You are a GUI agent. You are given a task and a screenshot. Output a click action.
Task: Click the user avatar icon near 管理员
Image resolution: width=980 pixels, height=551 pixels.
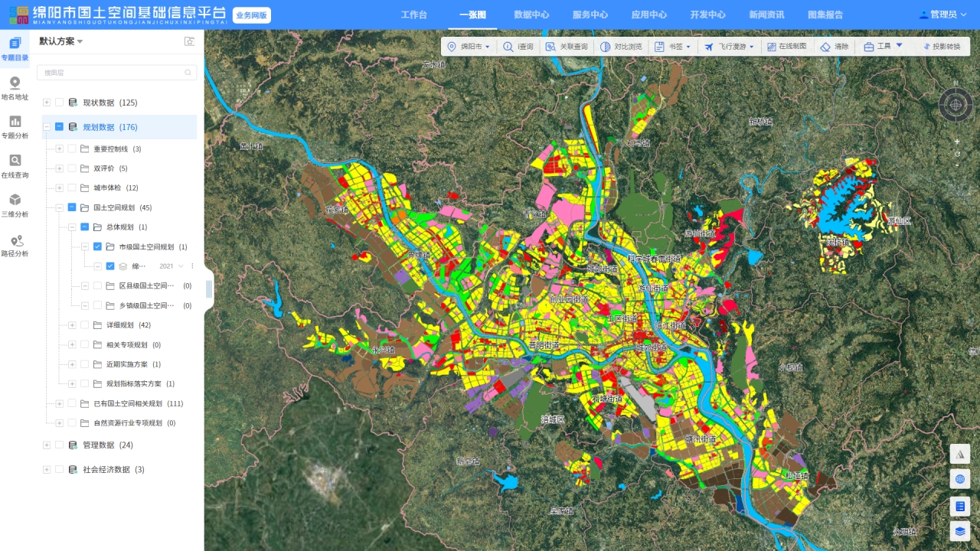pos(923,15)
